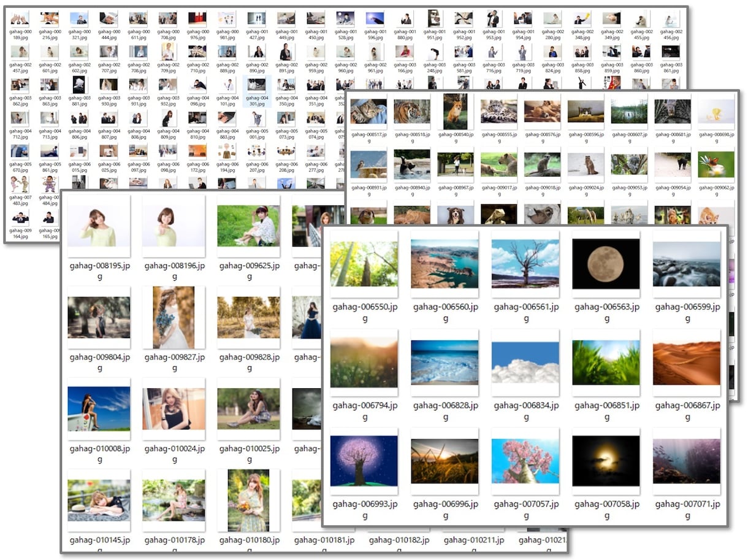Click the file name gahag-008681.jpg
Viewport: 748px width, 560px height.
point(673,136)
